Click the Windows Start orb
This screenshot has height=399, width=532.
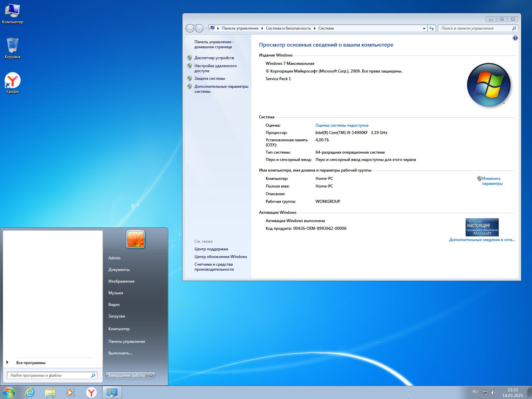(8, 392)
